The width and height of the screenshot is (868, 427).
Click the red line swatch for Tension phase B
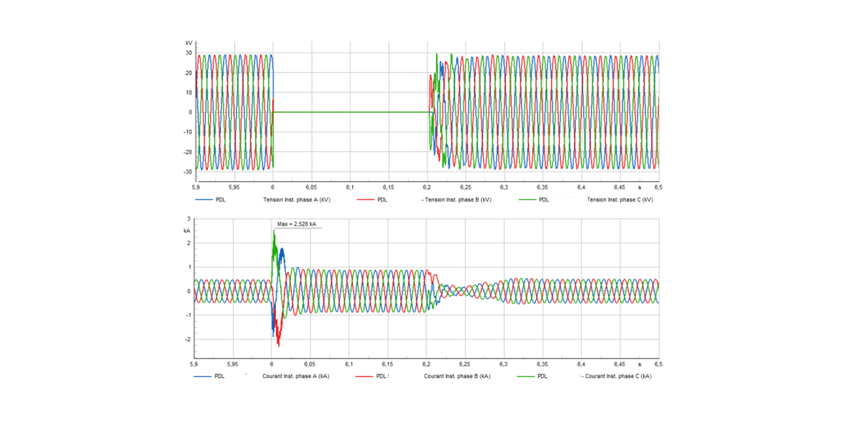pos(365,200)
